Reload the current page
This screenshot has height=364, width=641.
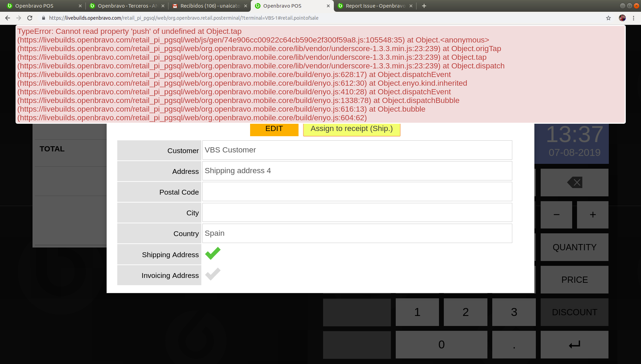point(30,18)
